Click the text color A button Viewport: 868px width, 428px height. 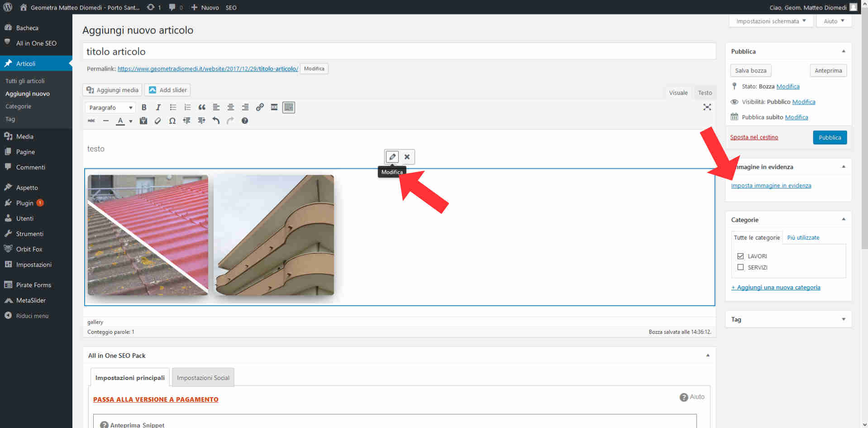tap(120, 121)
